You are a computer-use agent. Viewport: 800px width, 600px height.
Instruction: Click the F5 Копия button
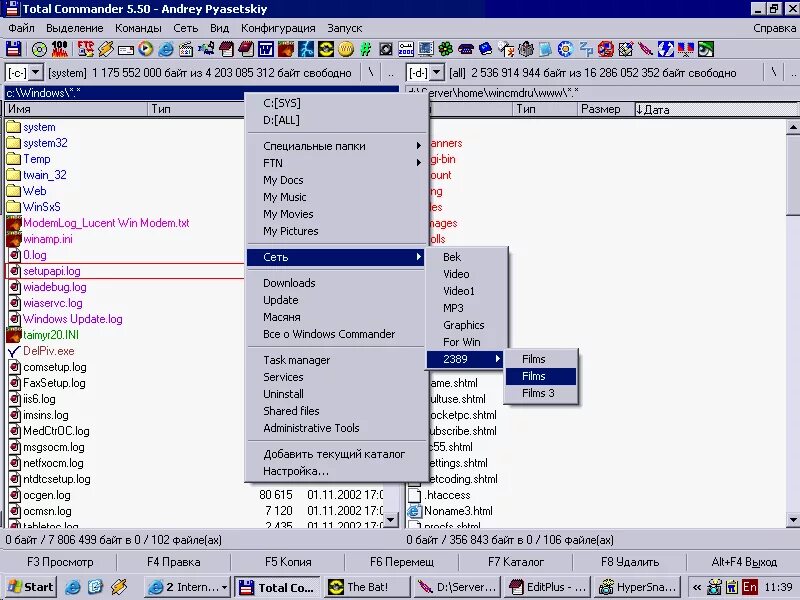pos(288,562)
